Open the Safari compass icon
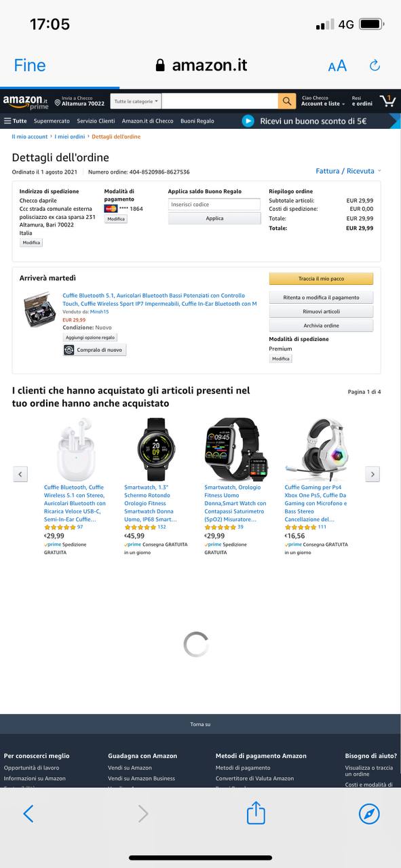Screen dimensions: 401x868 pyautogui.click(x=369, y=814)
